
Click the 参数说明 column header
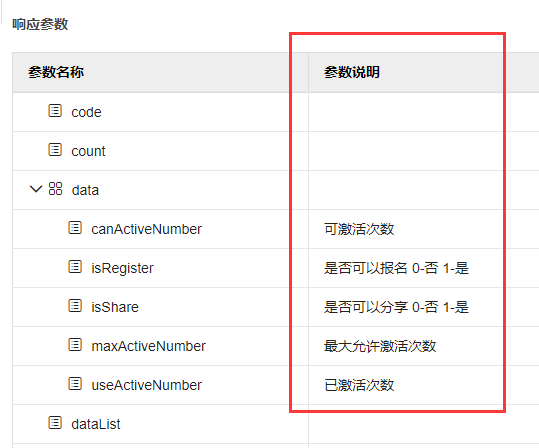352,72
